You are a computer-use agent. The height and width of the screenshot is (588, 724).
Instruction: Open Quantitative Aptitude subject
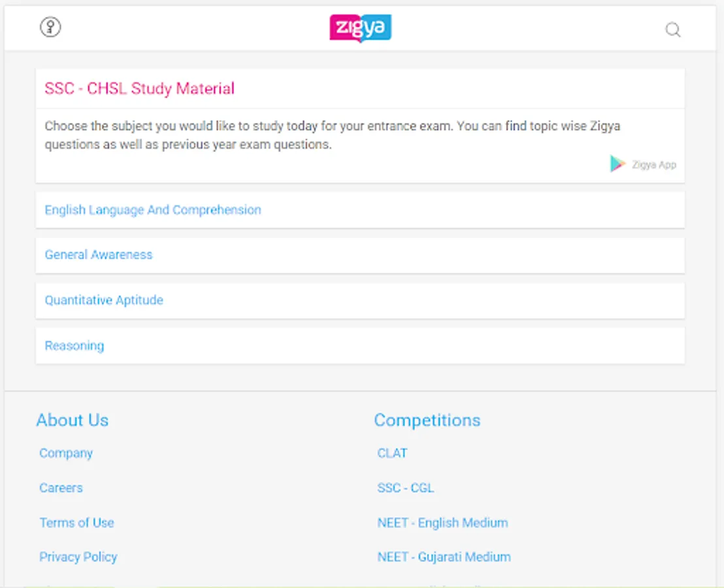(360, 300)
